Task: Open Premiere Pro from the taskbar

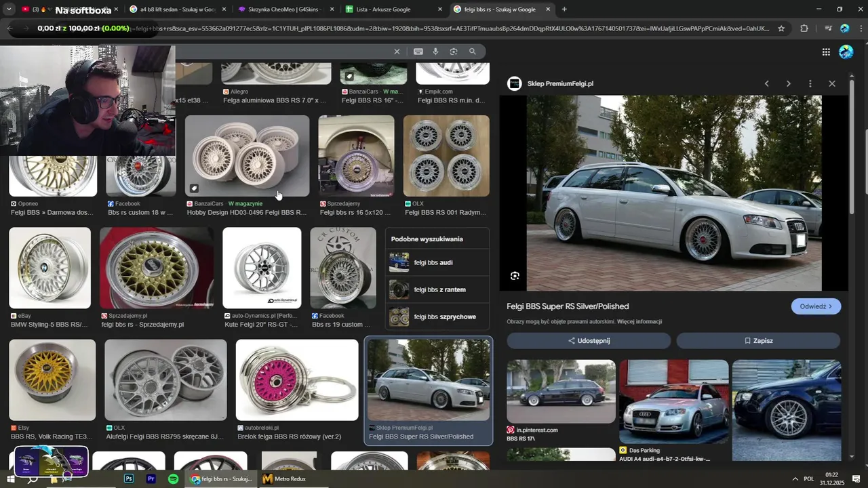Action: [x=151, y=479]
